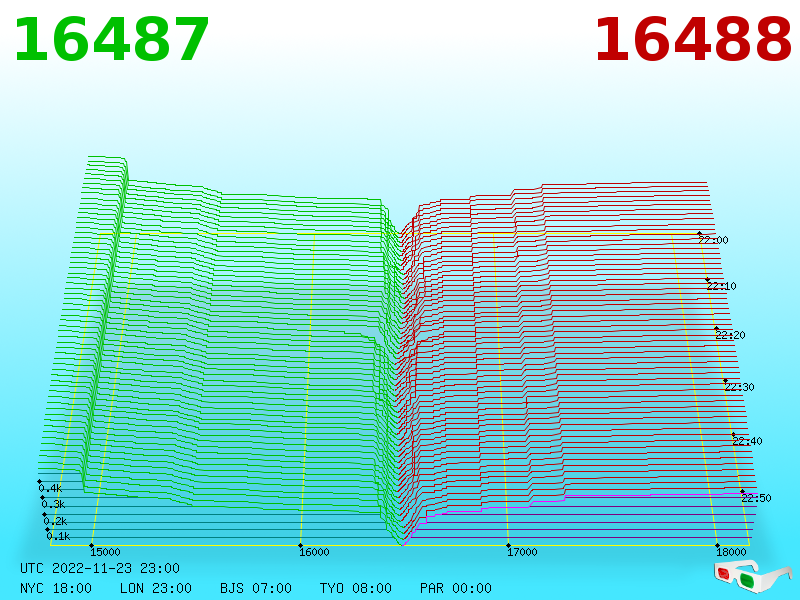Select the 22:20 time axis marker
This screenshot has width=800, height=600.
coord(730,335)
